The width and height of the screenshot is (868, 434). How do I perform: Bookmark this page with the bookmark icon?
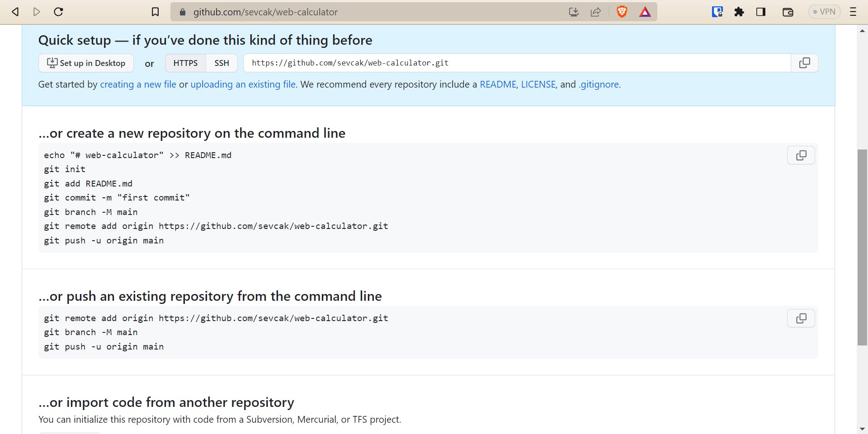[x=155, y=12]
